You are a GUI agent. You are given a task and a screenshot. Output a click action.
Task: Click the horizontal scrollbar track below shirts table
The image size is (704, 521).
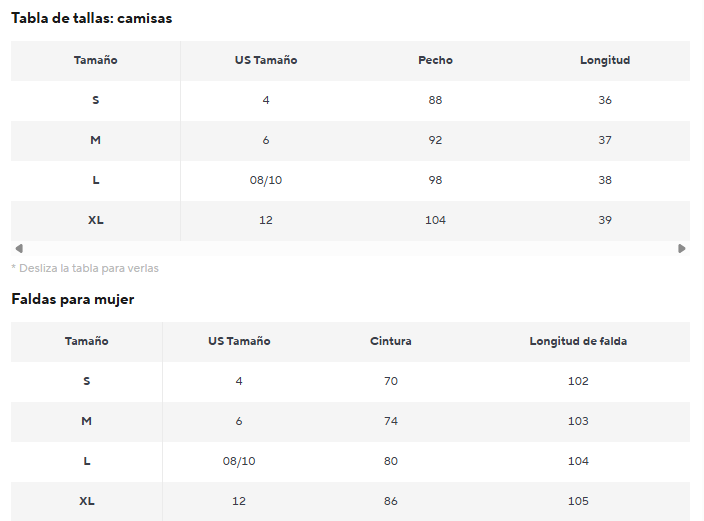350,248
